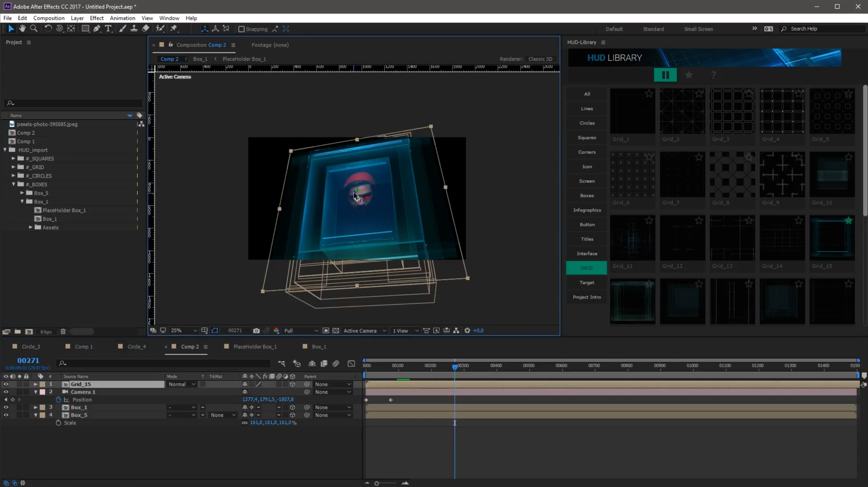Hide the Grid_15 layer eye

tap(6, 384)
